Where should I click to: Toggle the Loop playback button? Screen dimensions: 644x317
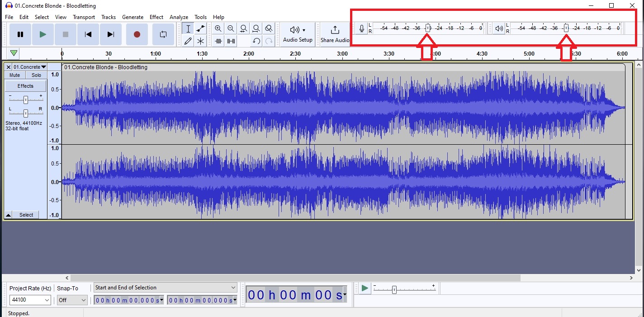coord(163,34)
